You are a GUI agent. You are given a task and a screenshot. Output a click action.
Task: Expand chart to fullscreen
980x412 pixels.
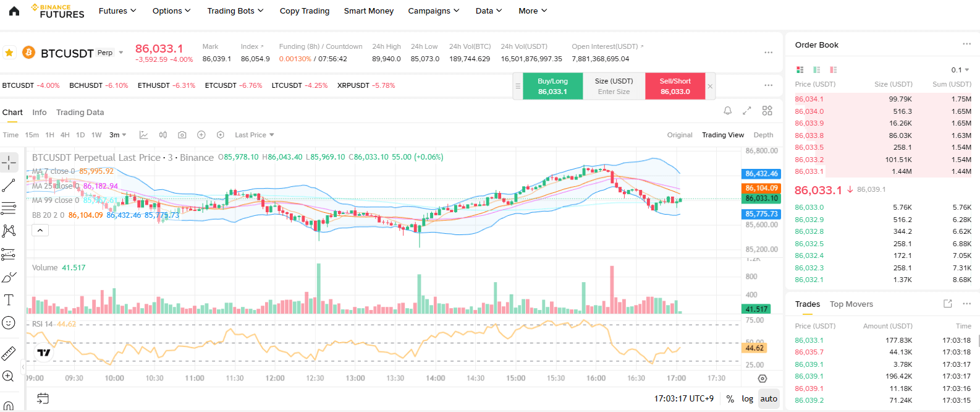pos(747,111)
